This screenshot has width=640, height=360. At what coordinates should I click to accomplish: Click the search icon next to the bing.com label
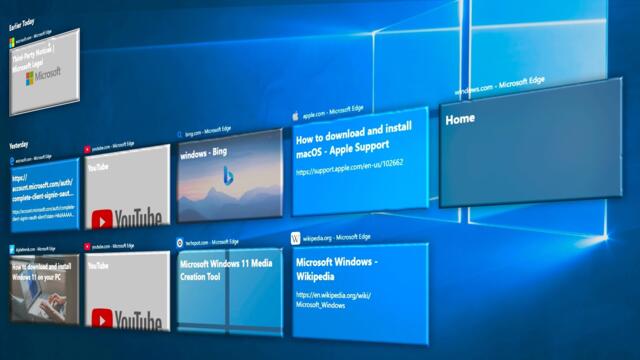tap(180, 134)
